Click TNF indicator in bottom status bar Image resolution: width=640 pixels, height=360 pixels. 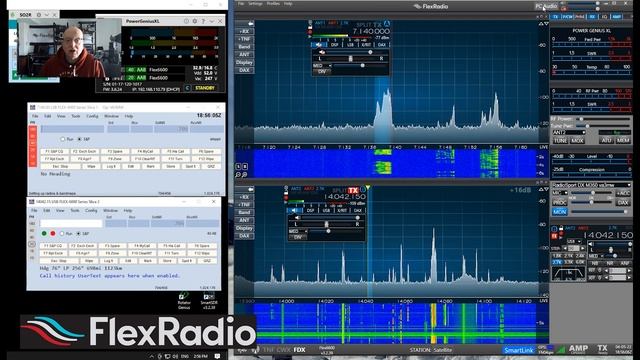[x=268, y=350]
